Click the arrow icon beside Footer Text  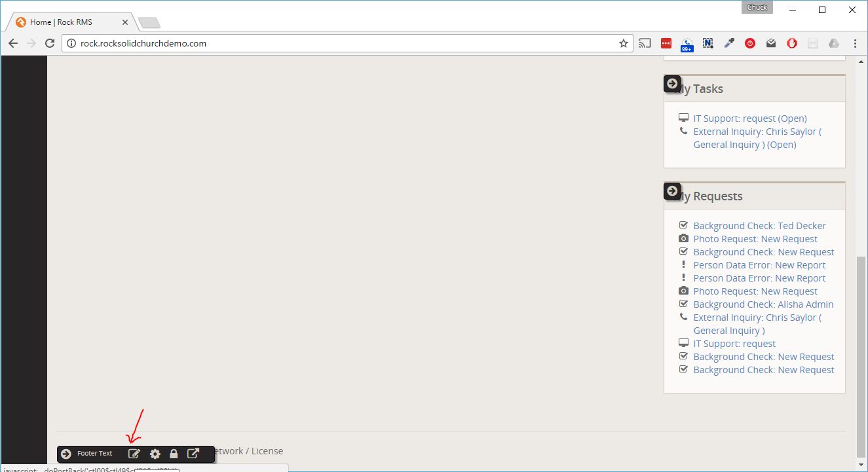pyautogui.click(x=66, y=454)
